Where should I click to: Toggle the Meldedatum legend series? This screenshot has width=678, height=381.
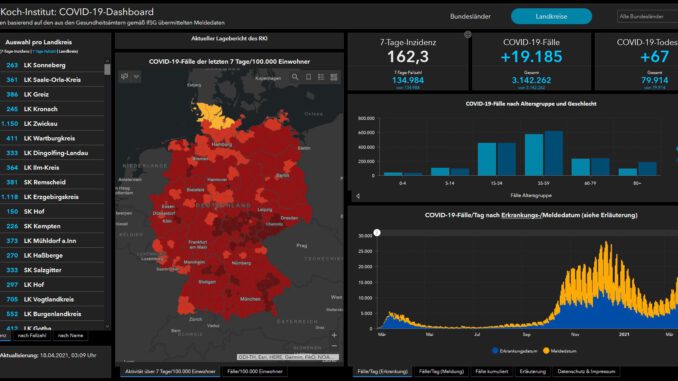560,351
